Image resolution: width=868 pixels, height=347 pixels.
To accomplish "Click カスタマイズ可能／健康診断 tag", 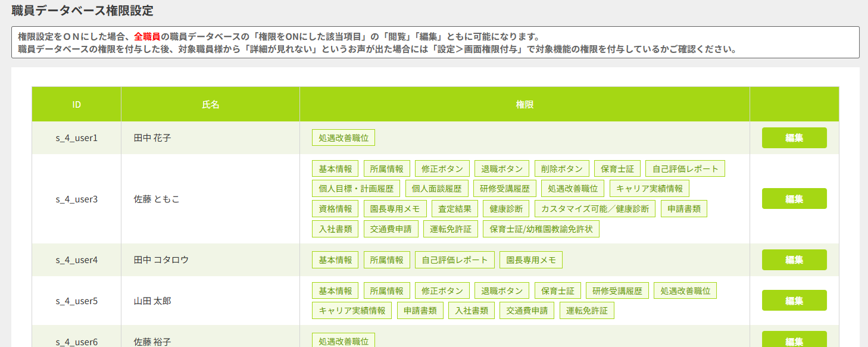I will click(595, 209).
